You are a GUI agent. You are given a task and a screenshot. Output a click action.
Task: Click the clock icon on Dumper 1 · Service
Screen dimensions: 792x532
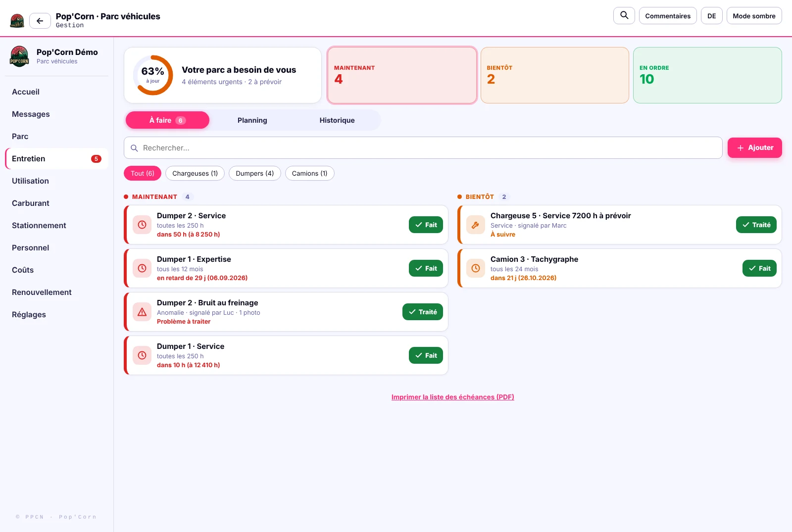(142, 355)
